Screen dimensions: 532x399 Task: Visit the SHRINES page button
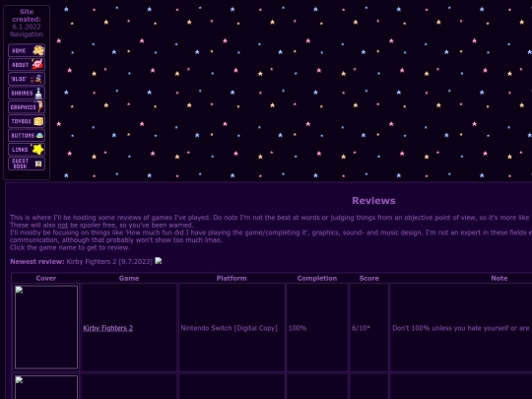[27, 93]
